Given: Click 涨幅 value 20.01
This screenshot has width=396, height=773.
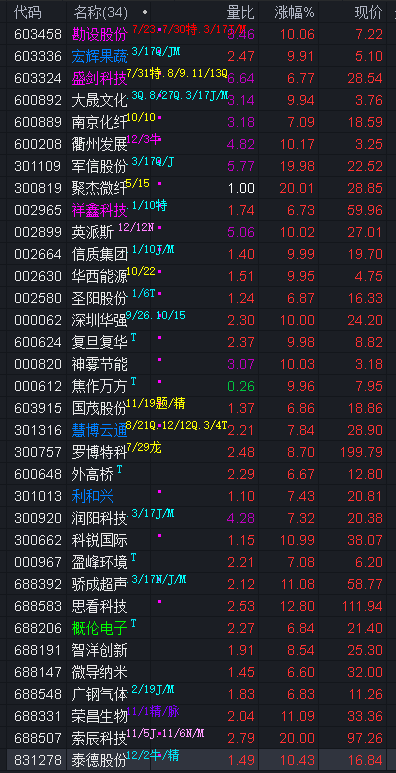Looking at the screenshot, I should click(x=297, y=188).
